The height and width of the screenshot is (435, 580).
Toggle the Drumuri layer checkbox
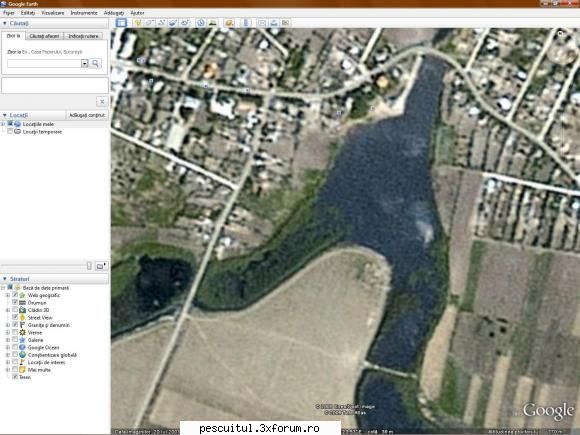(x=15, y=302)
